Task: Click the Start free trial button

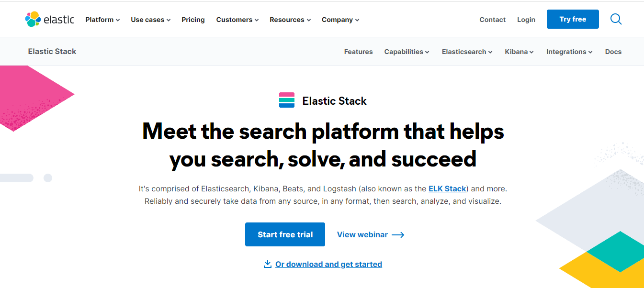Action: click(x=285, y=234)
